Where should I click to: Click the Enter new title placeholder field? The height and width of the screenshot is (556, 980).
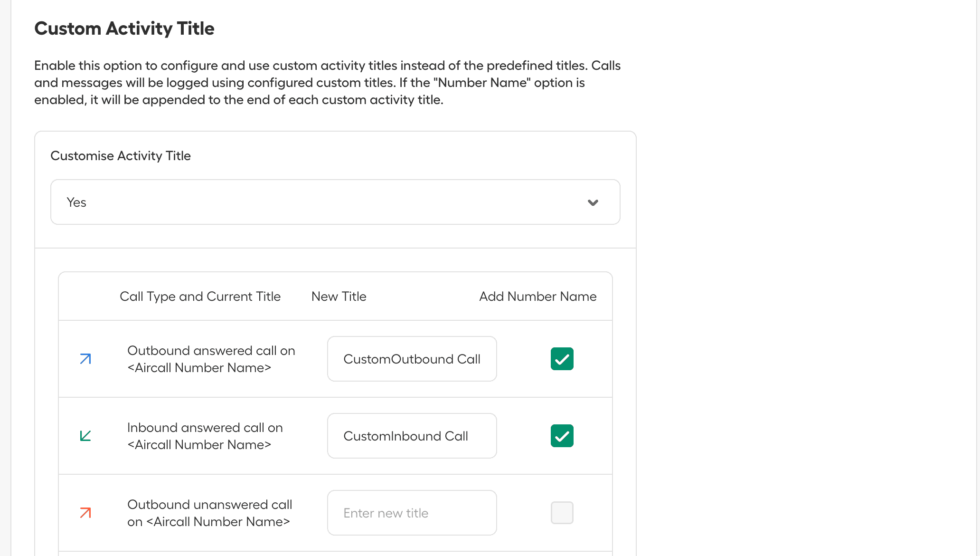coord(411,513)
